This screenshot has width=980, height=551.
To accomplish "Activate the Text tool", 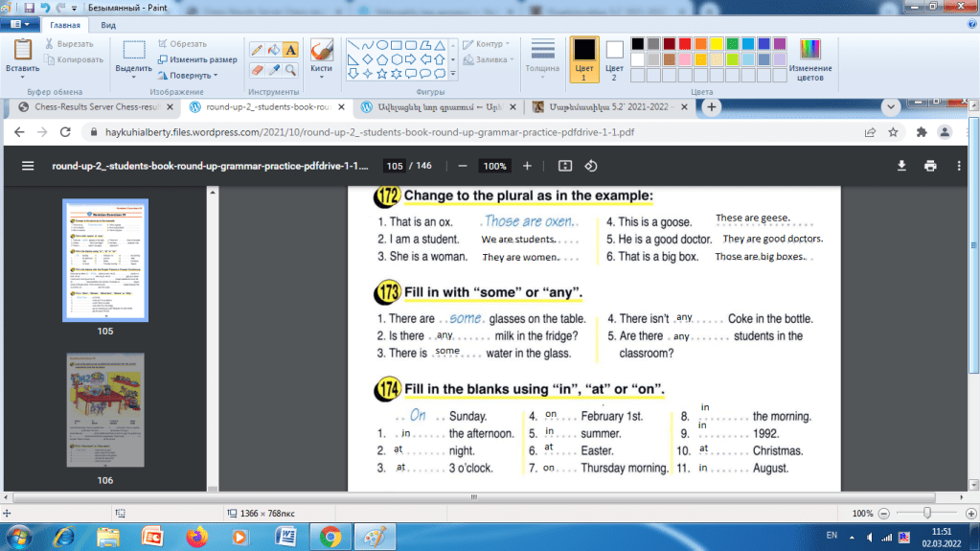I will [290, 50].
